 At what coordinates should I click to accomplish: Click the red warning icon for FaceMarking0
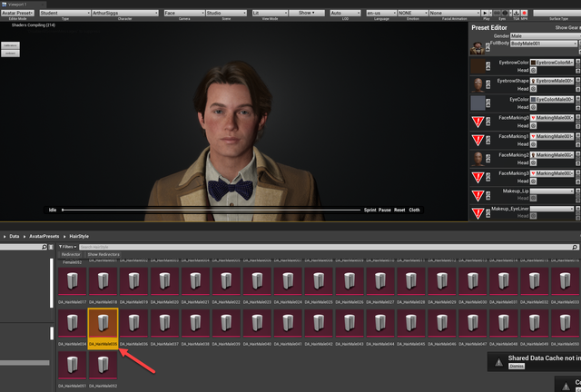tap(478, 122)
